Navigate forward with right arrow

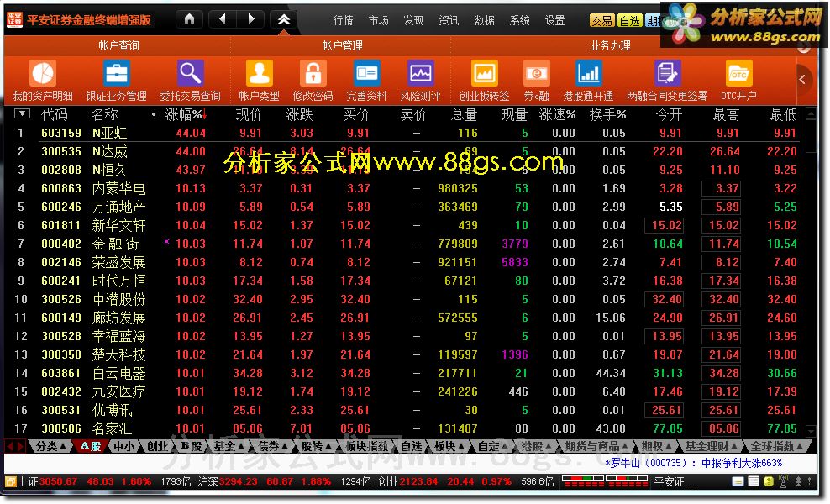coord(251,19)
